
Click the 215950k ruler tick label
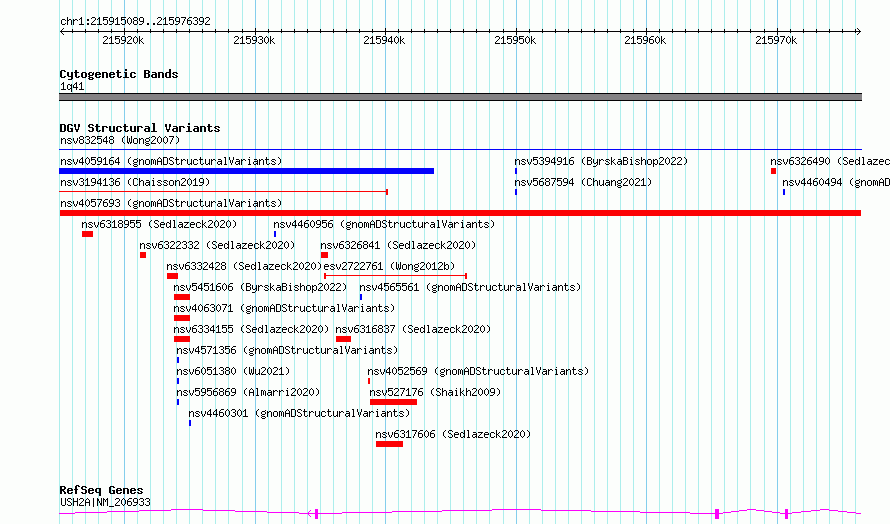pyautogui.click(x=515, y=40)
